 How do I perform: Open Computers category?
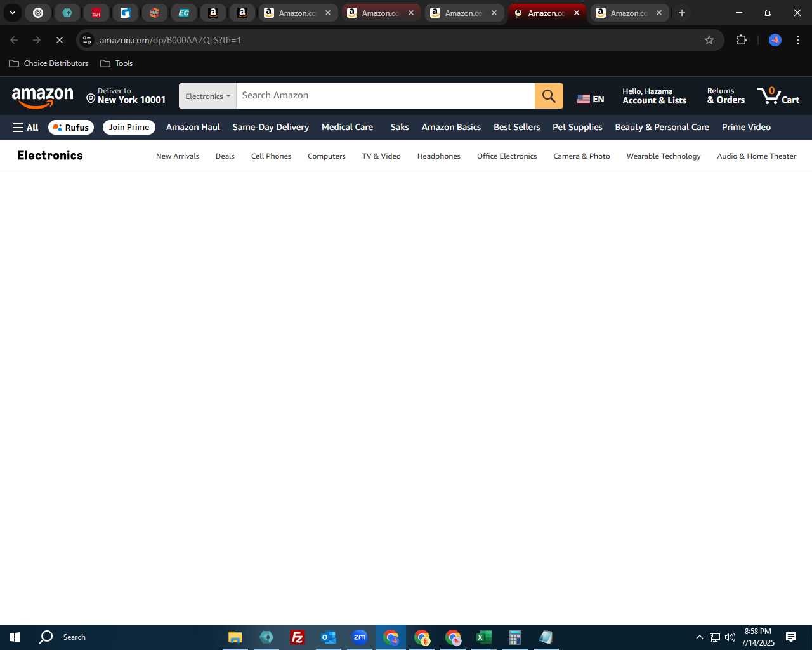click(x=327, y=156)
